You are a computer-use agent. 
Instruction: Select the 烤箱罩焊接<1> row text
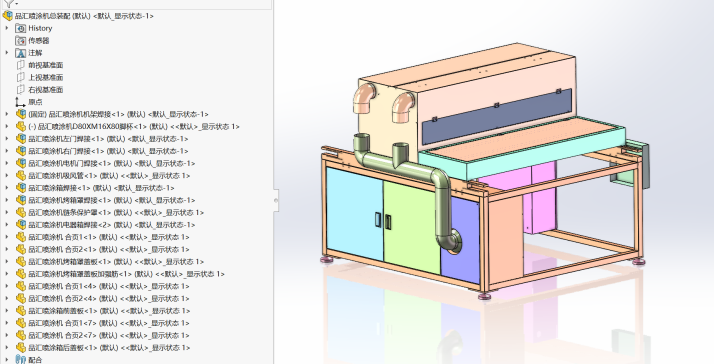[112, 200]
